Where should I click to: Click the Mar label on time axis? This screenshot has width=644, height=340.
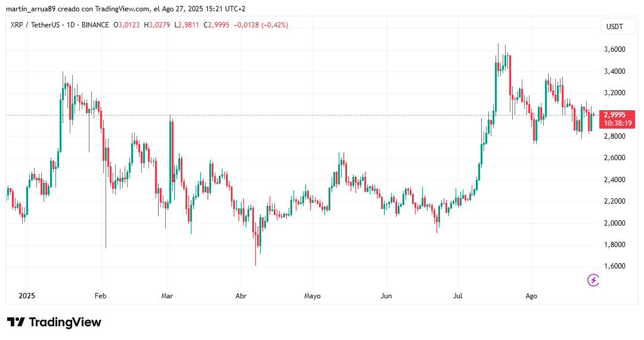(167, 296)
